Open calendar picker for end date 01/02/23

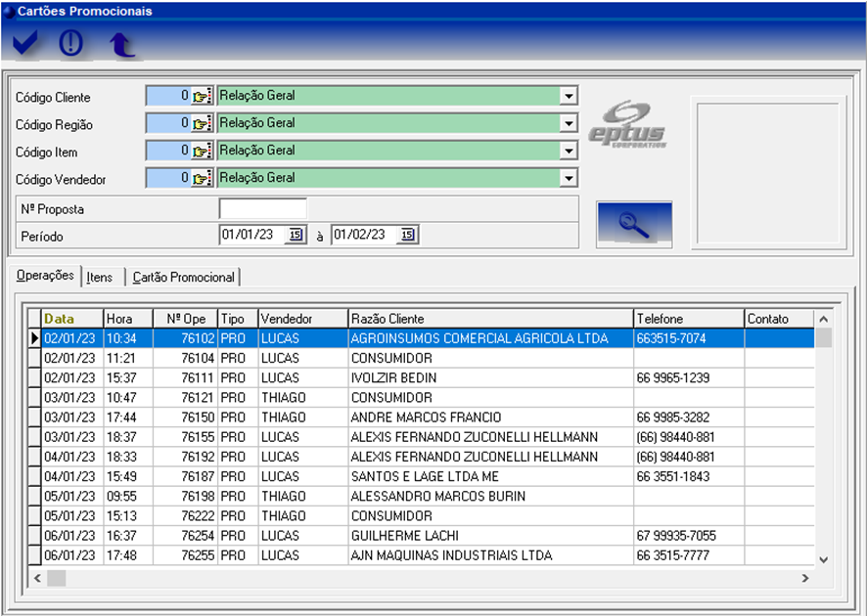click(408, 235)
